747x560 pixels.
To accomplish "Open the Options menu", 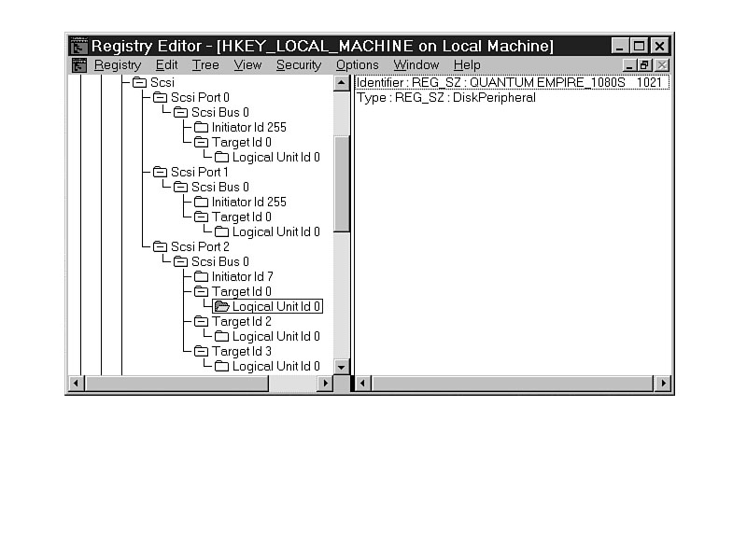I will (x=357, y=64).
